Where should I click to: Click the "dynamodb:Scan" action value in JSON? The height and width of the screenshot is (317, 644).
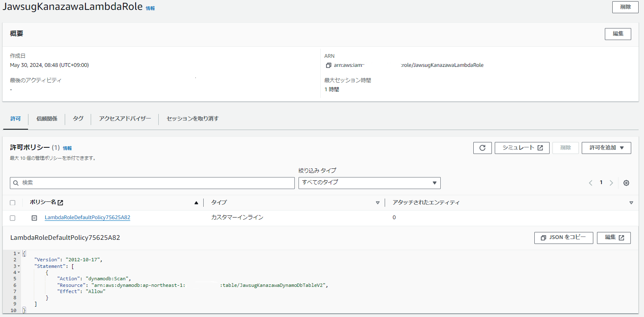tap(108, 279)
